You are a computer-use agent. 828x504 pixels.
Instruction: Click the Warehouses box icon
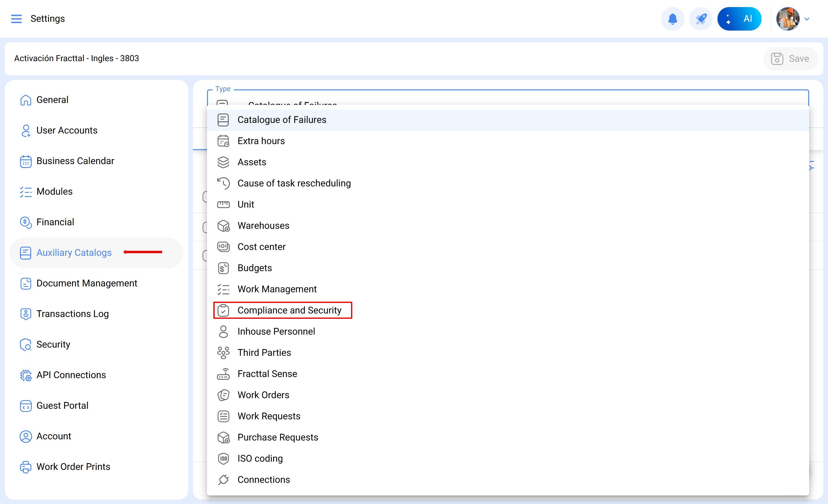[223, 226]
